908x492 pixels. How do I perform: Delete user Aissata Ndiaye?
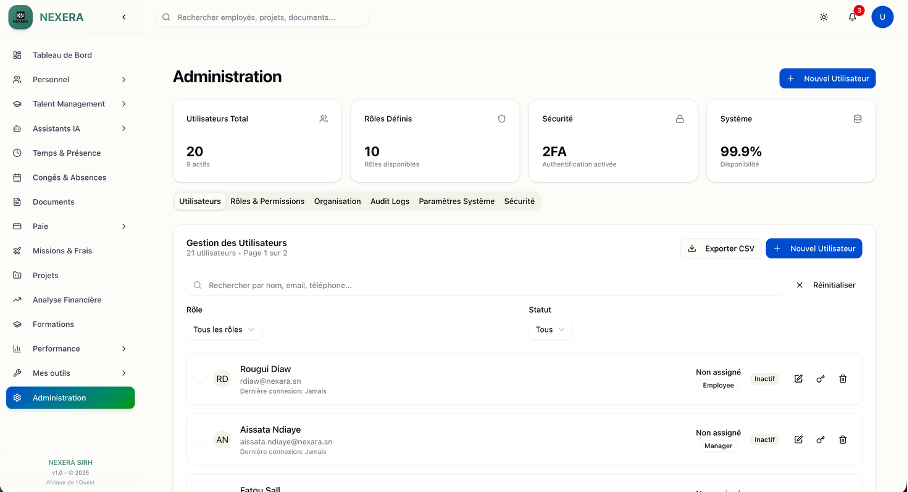[842, 439]
